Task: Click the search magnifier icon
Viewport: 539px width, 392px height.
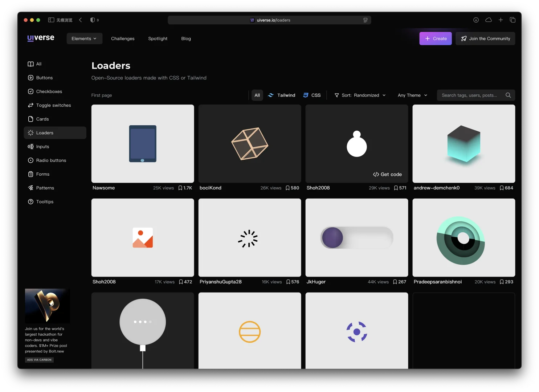Action: (508, 95)
